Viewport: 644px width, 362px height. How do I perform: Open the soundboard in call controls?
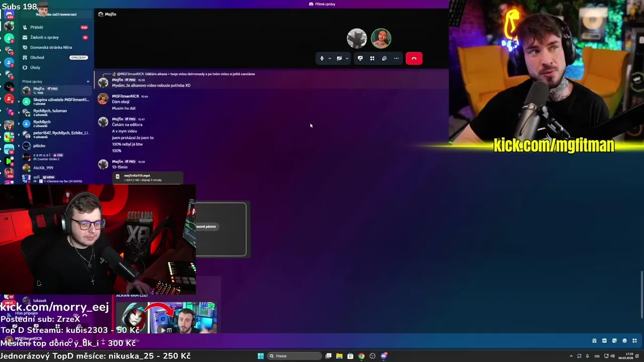coord(384,58)
